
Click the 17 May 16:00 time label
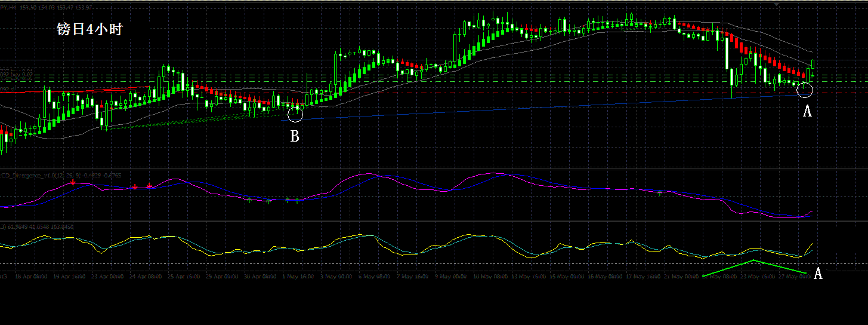pos(643,276)
